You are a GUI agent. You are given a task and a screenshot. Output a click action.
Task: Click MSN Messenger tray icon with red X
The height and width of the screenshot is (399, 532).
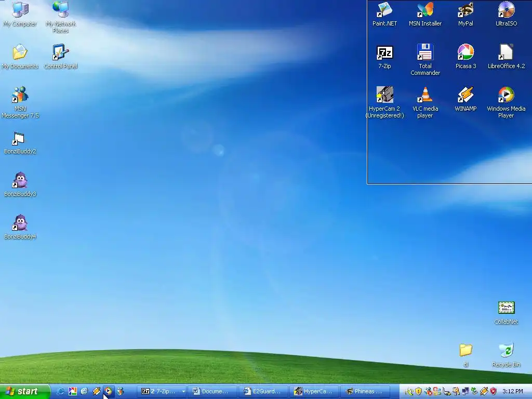428,391
